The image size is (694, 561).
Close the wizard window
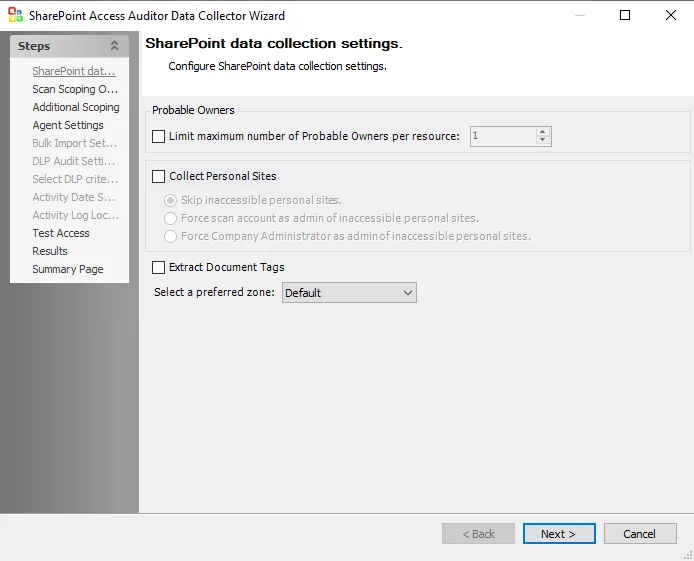point(671,15)
